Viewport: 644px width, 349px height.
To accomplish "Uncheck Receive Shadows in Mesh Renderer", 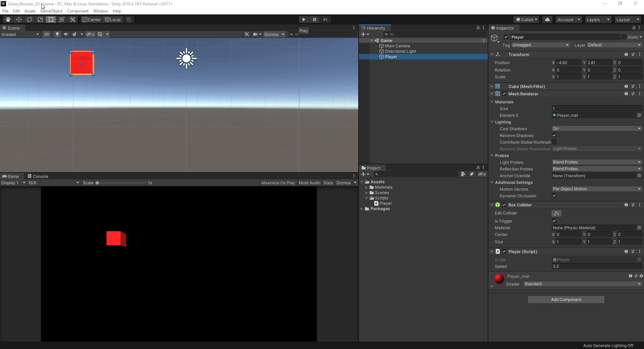I will tap(554, 135).
